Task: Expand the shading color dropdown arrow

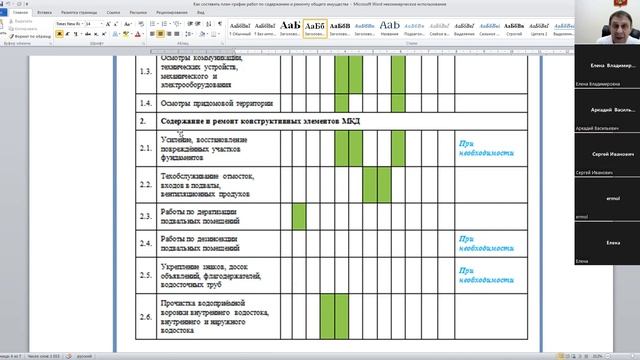Action: tap(207, 34)
